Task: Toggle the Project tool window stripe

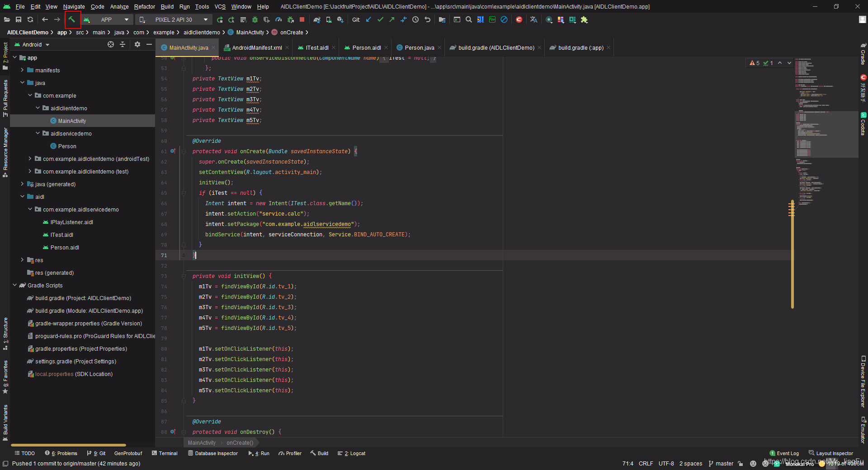Action: [x=5, y=55]
